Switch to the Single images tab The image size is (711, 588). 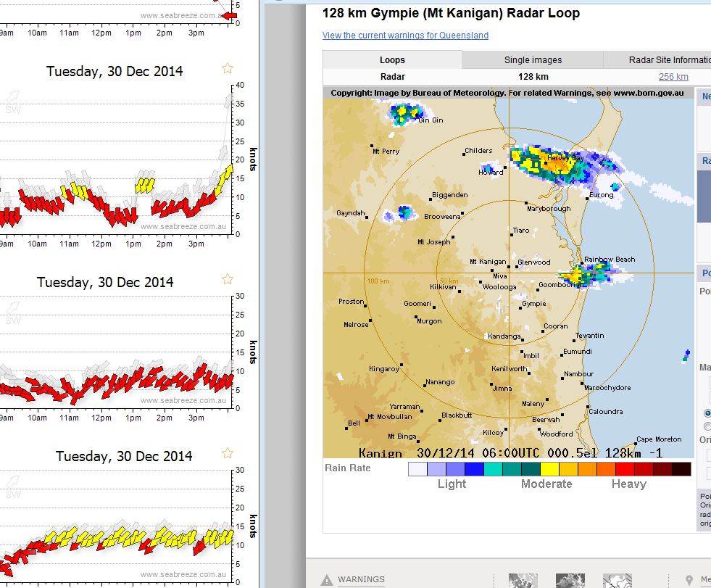(x=533, y=60)
